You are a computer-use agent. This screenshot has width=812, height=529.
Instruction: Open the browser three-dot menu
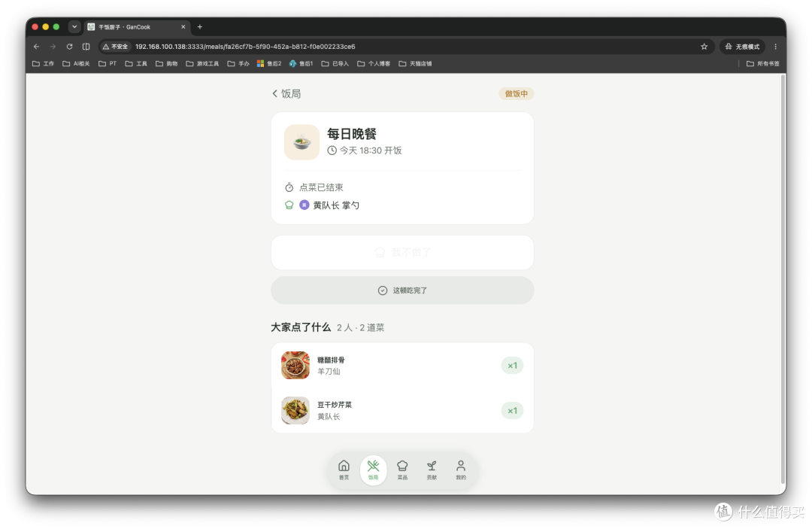(x=775, y=47)
